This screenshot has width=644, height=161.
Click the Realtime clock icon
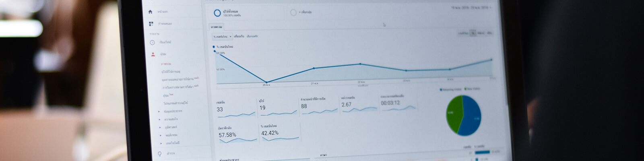pyautogui.click(x=153, y=42)
